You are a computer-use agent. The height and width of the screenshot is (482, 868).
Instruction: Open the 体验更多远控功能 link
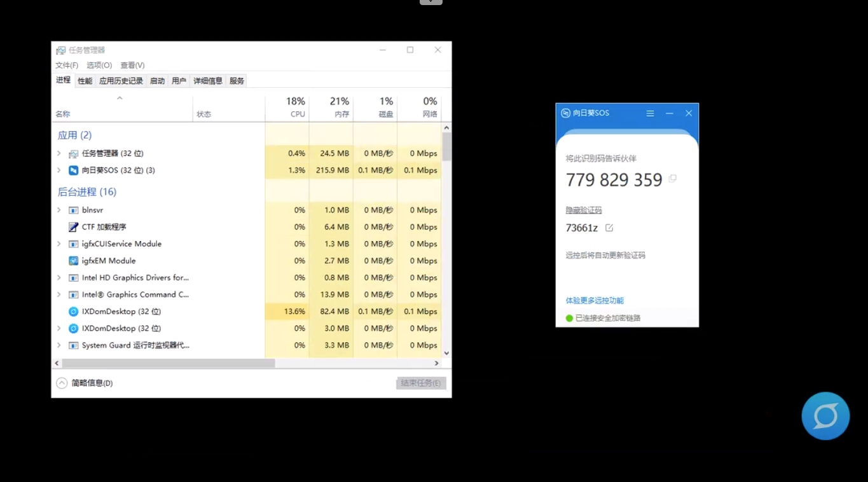click(x=595, y=300)
